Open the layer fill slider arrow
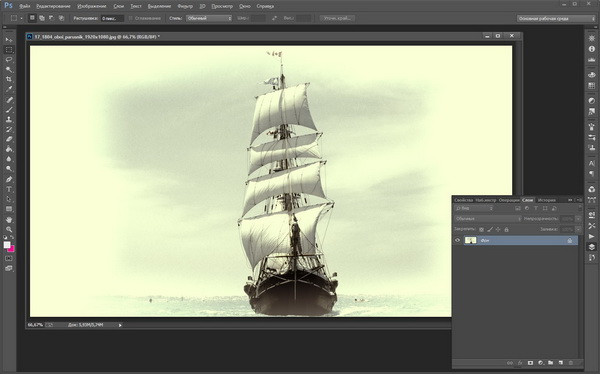Screen dimensions: 600x374 coord(578,229)
